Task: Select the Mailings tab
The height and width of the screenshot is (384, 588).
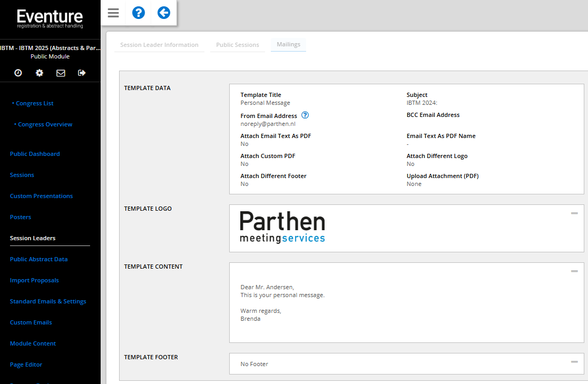Action: [288, 45]
